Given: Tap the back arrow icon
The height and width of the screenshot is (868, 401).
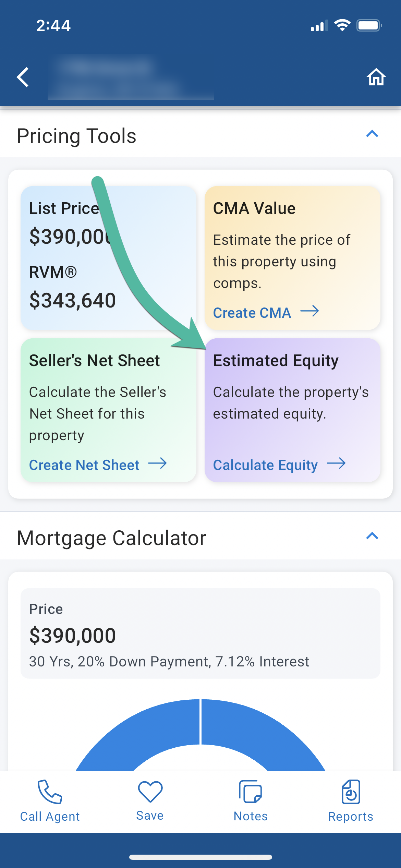Looking at the screenshot, I should (23, 77).
